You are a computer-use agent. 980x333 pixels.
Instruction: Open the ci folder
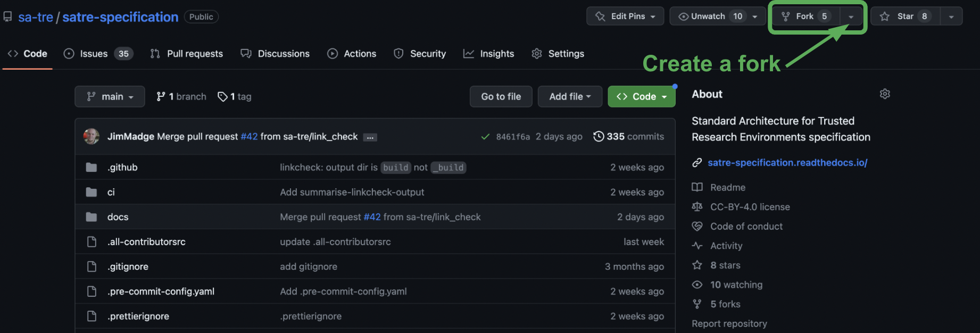(x=111, y=192)
